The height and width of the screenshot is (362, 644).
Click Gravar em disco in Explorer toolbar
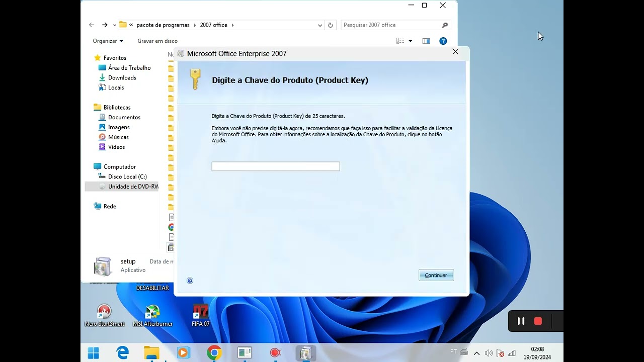click(157, 41)
